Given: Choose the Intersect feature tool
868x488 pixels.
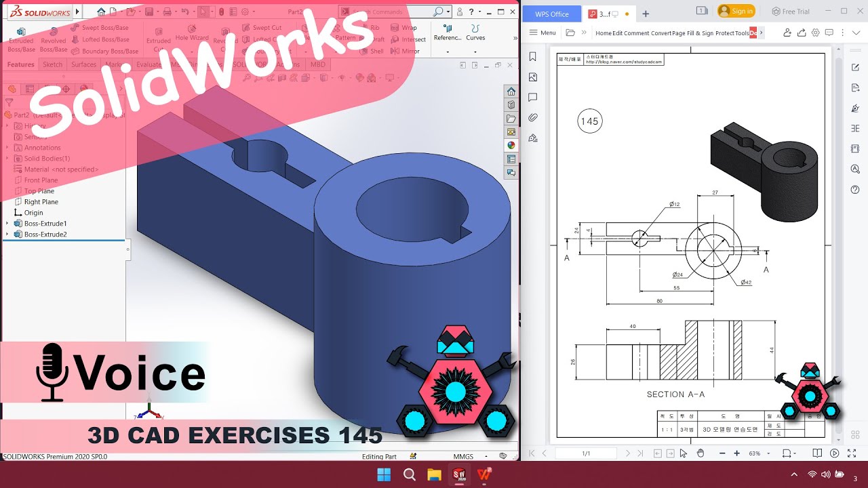Looking at the screenshot, I should tap(408, 39).
